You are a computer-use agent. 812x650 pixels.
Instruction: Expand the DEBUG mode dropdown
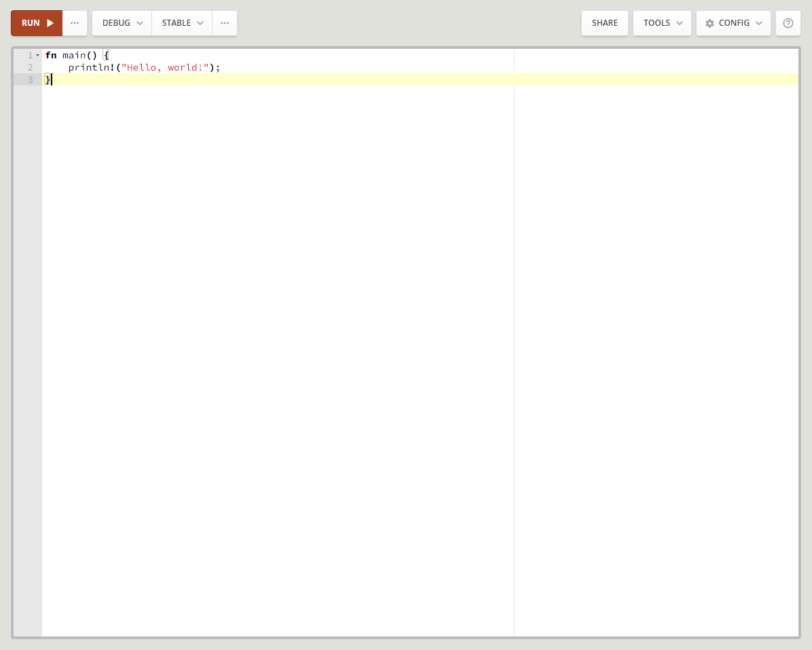pyautogui.click(x=122, y=23)
